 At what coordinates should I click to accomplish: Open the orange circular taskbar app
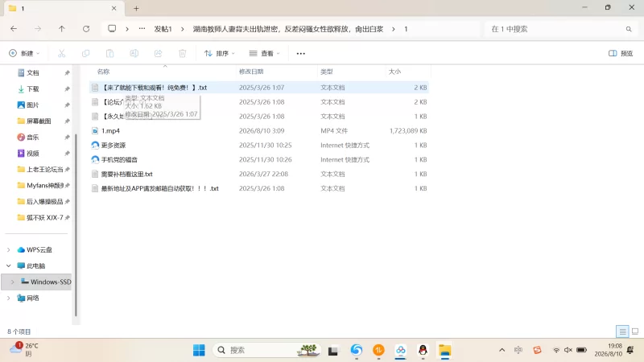378,350
